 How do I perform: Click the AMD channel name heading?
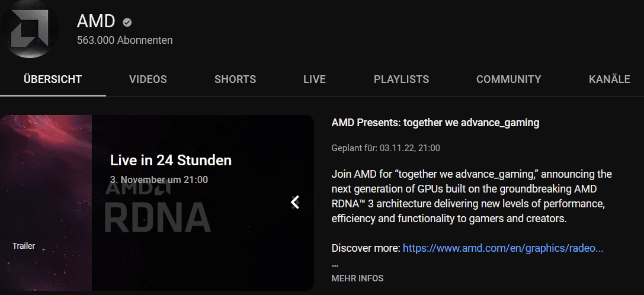[96, 21]
